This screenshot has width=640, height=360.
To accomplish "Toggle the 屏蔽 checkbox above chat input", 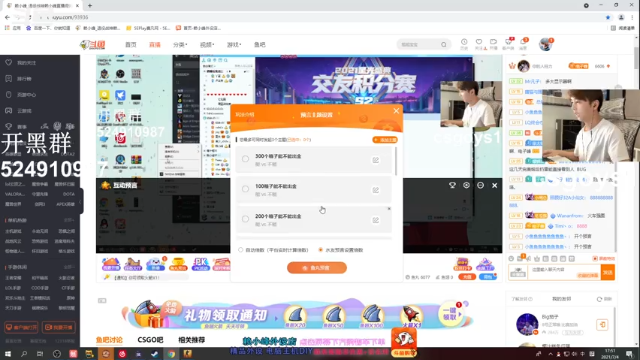I will tap(595, 258).
